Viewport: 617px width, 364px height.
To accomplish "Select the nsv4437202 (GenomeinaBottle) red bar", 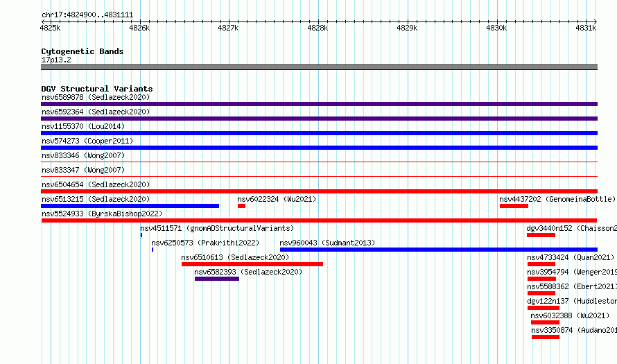I will coord(514,206).
